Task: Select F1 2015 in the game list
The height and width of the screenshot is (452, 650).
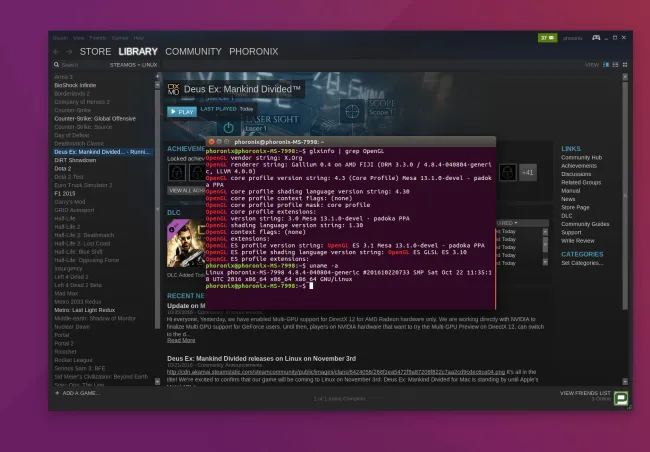Action: [x=65, y=193]
